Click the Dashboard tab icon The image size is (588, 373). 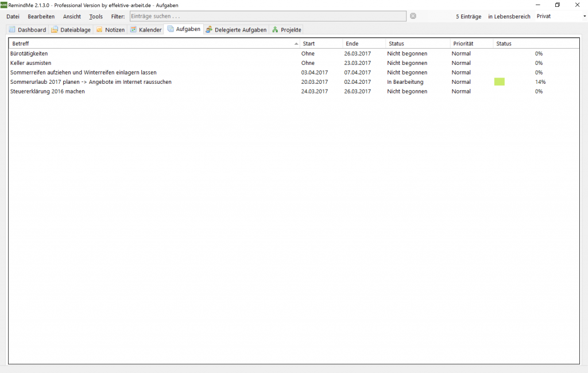[x=12, y=30]
